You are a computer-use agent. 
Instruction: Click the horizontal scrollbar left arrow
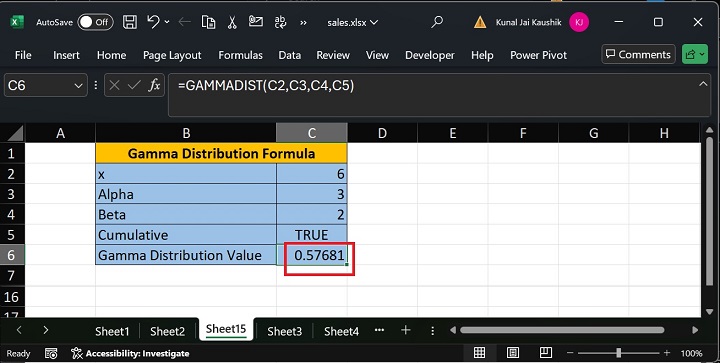tap(453, 330)
